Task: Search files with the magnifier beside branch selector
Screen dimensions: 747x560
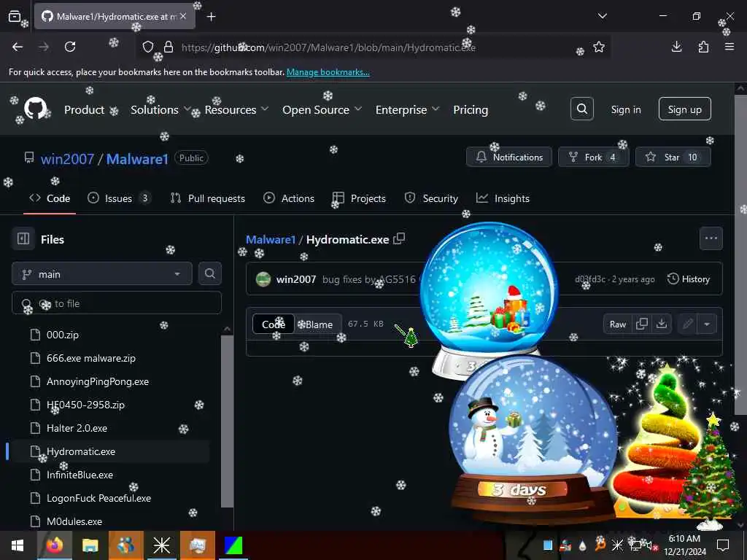Action: coord(209,273)
